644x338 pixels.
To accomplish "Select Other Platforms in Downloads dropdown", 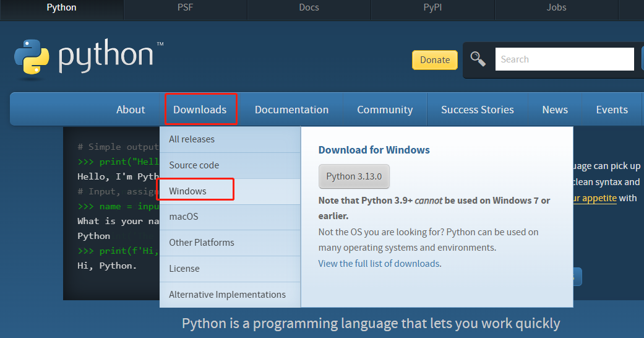I will coord(230,243).
